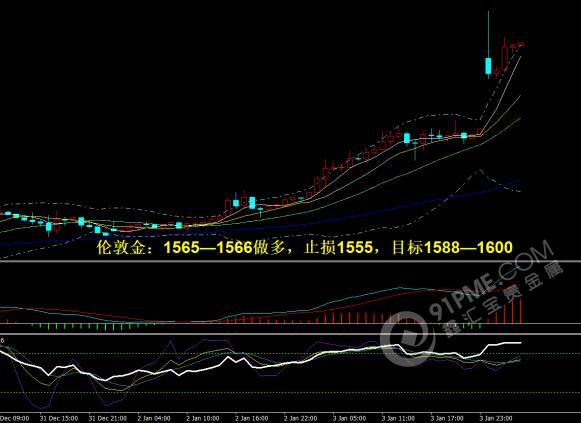Screen dimensions: 581x423
Task: Click the '2 Jan 16:00' time label
Action: [252, 418]
